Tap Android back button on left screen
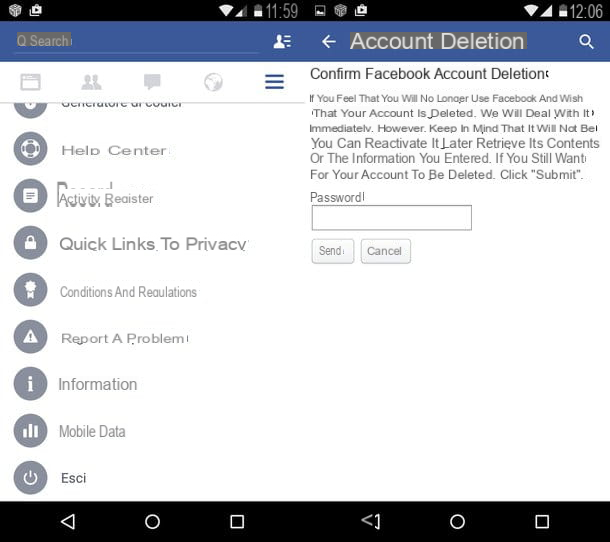Image resolution: width=610 pixels, height=542 pixels. tap(68, 521)
